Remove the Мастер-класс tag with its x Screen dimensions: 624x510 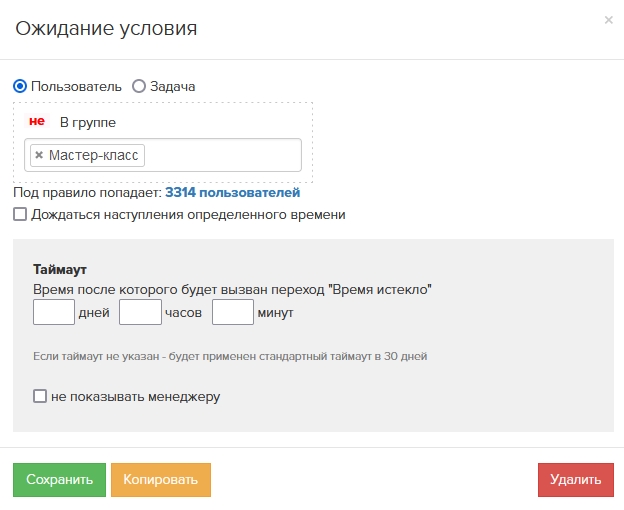pyautogui.click(x=39, y=155)
